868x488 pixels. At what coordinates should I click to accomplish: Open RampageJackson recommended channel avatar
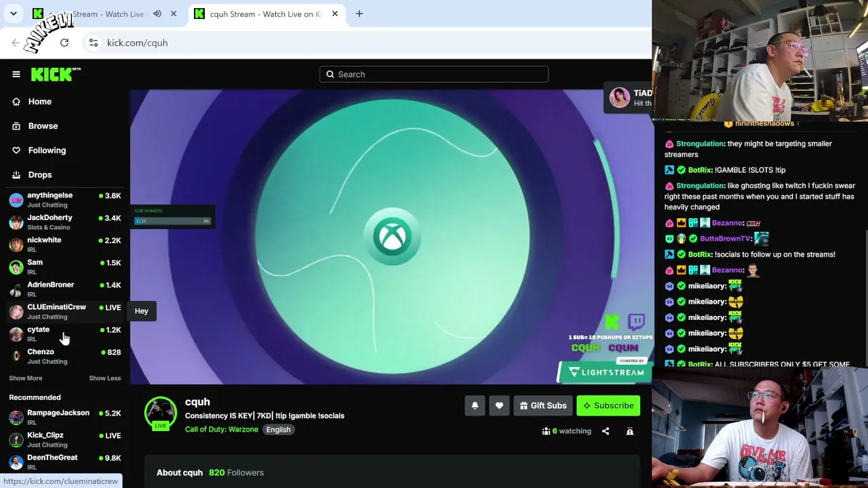pyautogui.click(x=16, y=418)
